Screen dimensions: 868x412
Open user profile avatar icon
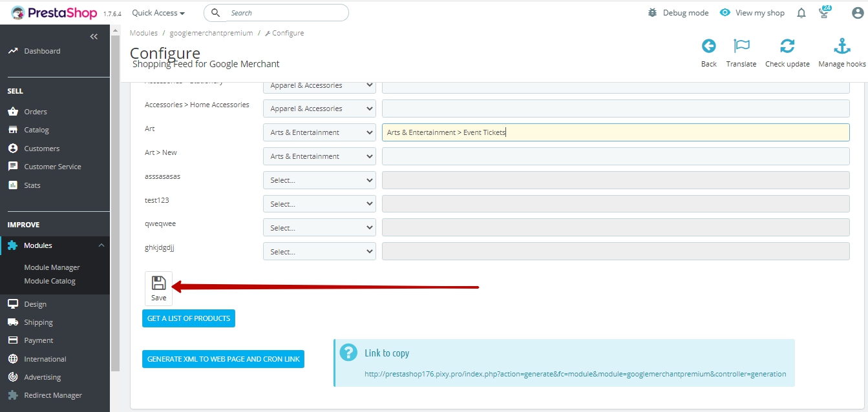[x=858, y=13]
